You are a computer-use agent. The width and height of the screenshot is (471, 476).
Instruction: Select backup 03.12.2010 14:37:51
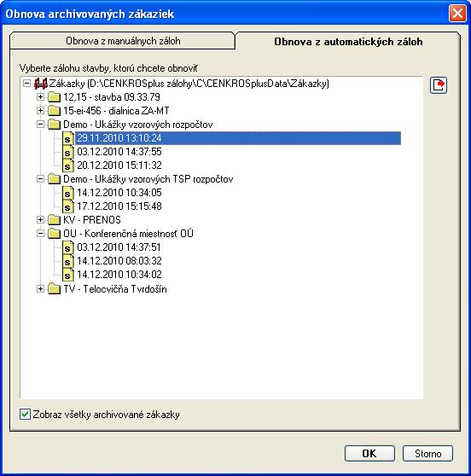(x=119, y=247)
